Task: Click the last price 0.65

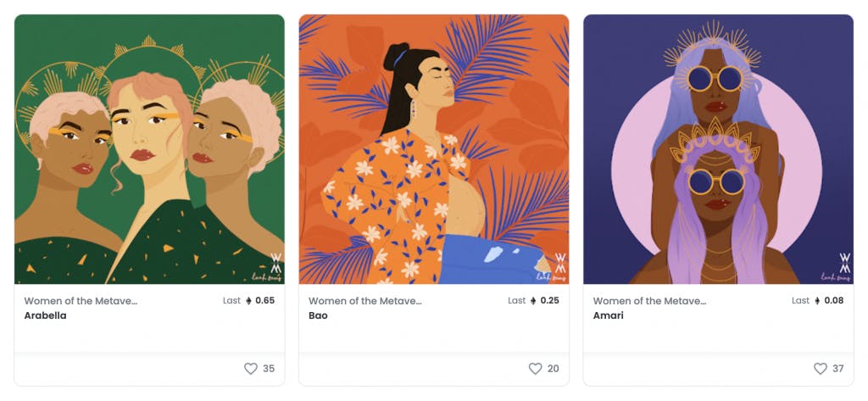Action: [x=265, y=301]
